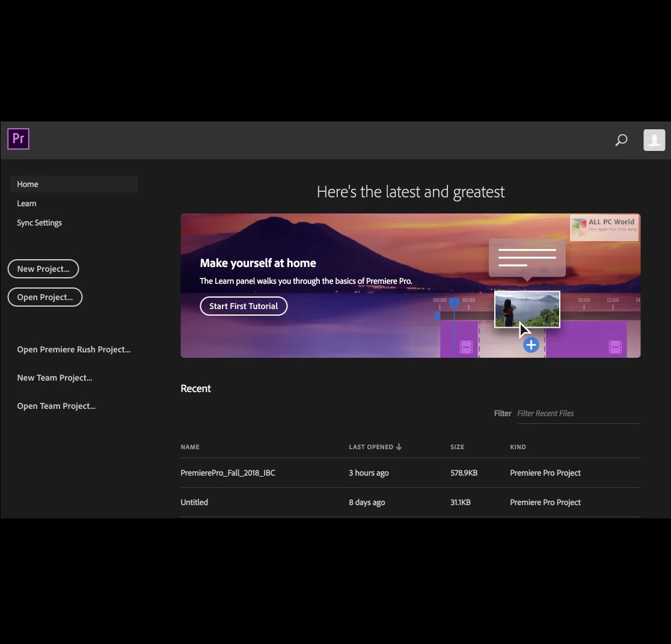Start the First Tutorial
The width and height of the screenshot is (671, 644).
point(244,306)
